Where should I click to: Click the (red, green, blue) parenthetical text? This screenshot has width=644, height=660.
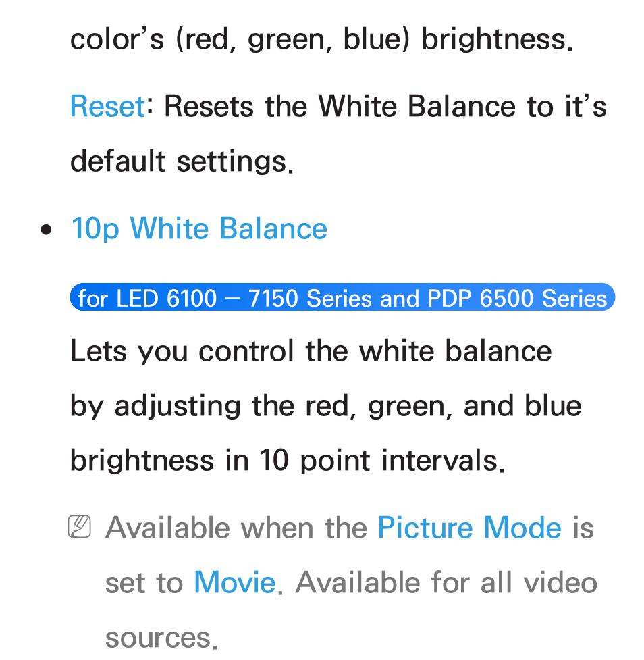coord(292,41)
